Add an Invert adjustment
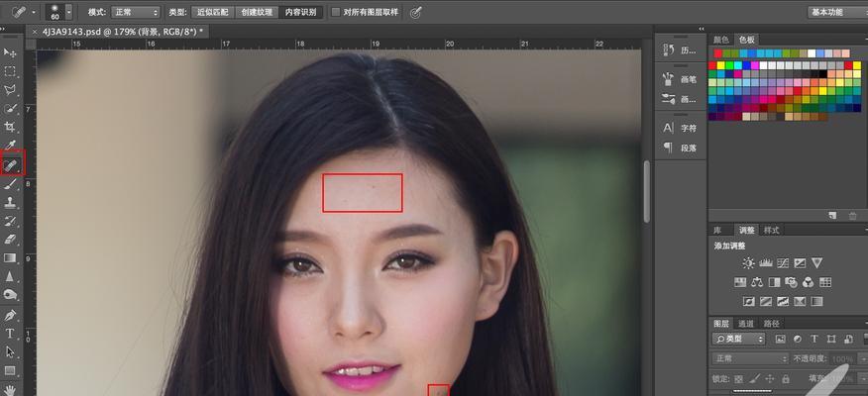 coord(748,301)
